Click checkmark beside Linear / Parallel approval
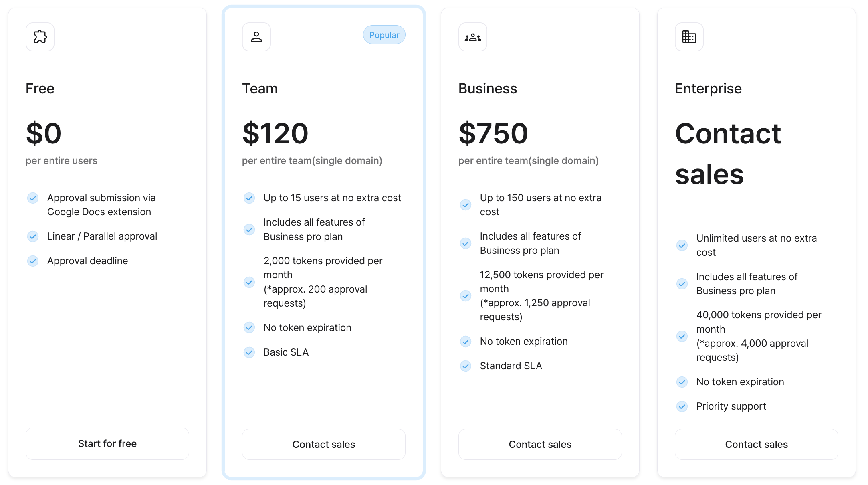 tap(33, 236)
